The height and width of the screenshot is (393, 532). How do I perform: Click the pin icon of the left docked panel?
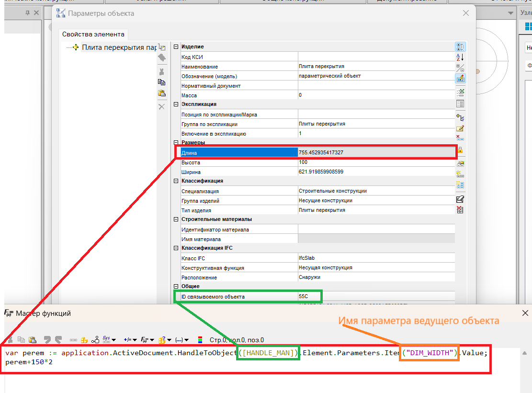point(27,13)
